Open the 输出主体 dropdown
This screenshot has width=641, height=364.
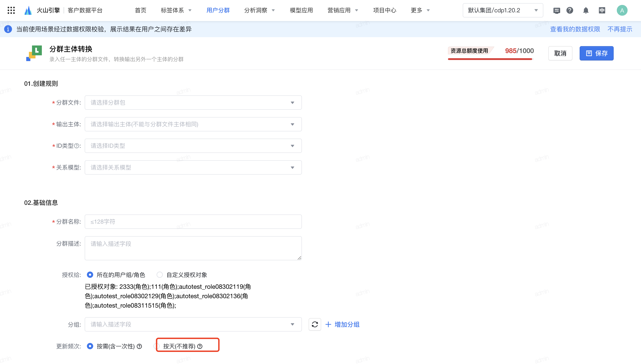click(193, 124)
